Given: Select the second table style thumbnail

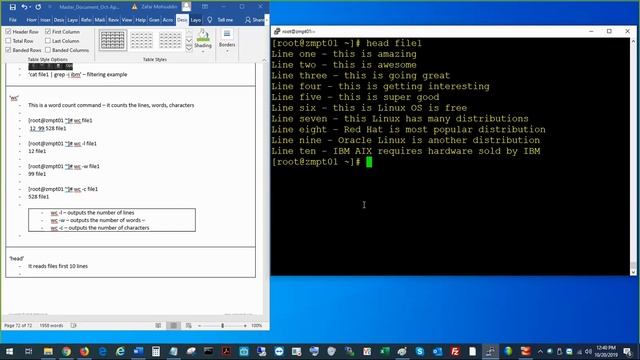Looking at the screenshot, I should (141, 40).
